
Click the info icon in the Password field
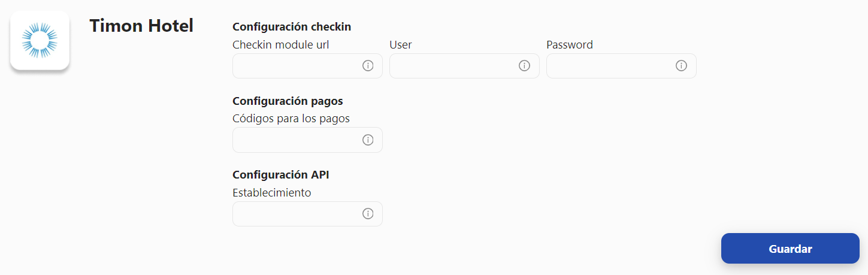pos(682,66)
